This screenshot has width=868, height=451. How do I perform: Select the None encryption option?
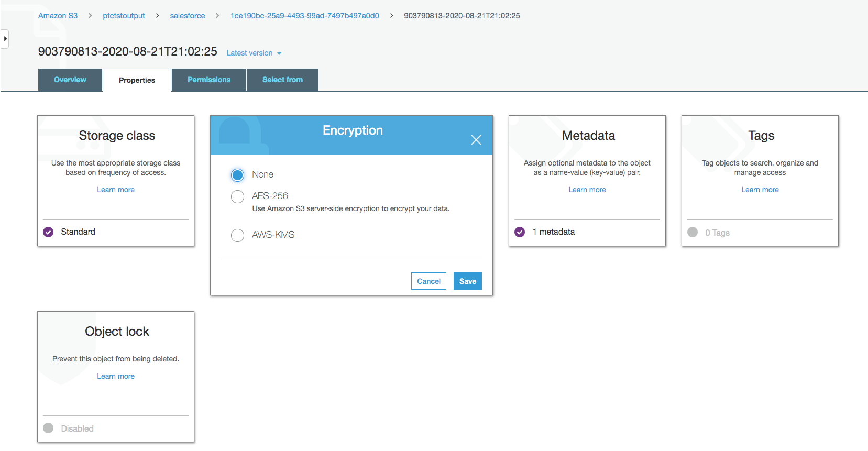pos(237,174)
